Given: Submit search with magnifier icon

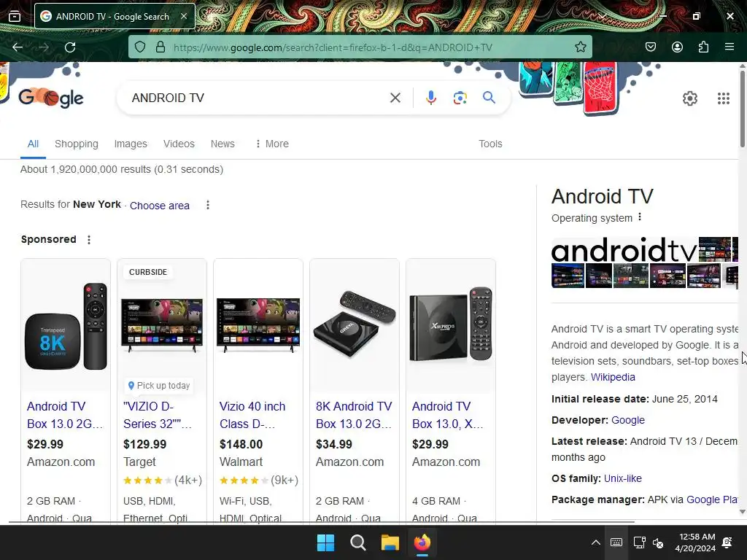Looking at the screenshot, I should 489,98.
